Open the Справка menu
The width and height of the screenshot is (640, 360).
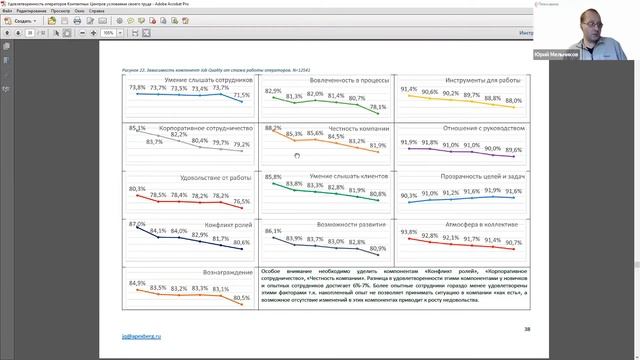coord(96,11)
